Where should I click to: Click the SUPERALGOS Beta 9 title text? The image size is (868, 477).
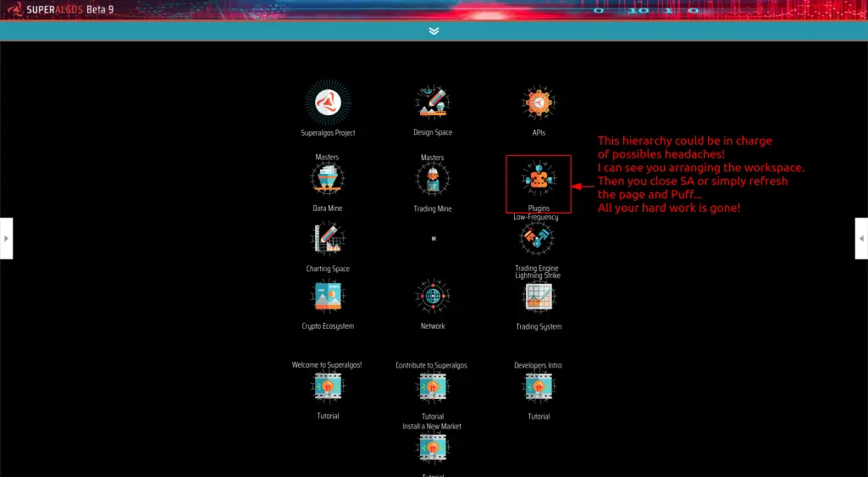(70, 10)
